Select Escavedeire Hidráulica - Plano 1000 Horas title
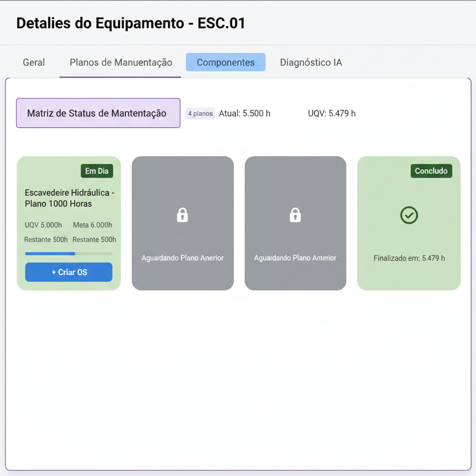Screen dimensions: 476x476 [70, 198]
